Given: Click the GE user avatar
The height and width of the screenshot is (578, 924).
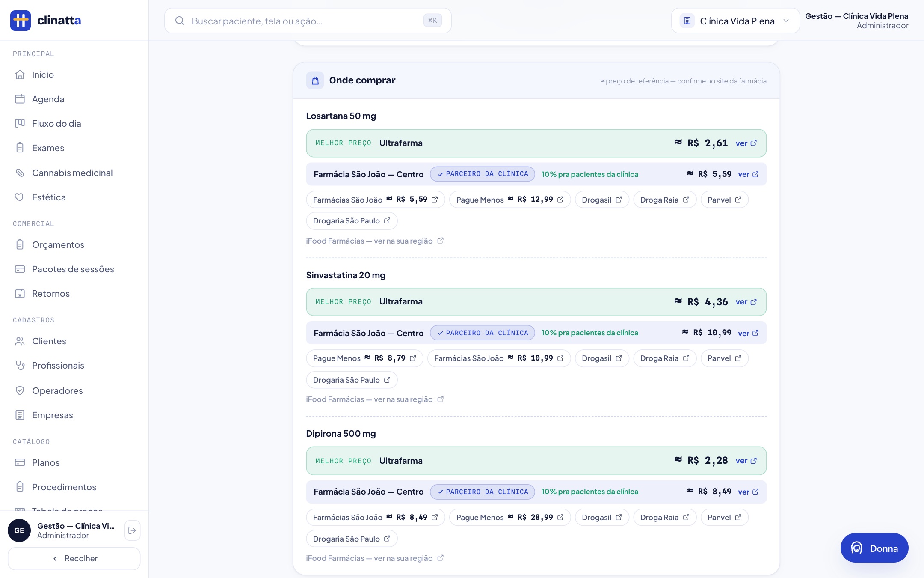Looking at the screenshot, I should click(x=19, y=530).
